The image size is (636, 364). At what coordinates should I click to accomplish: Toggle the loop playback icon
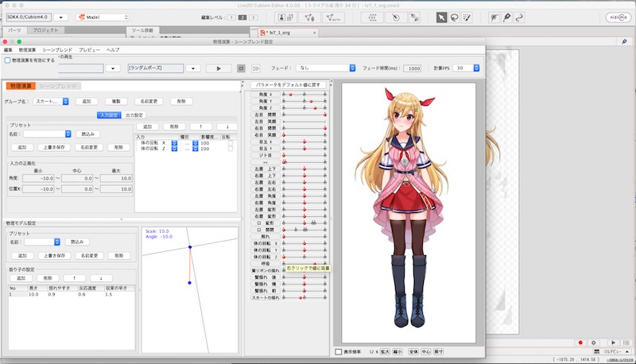point(241,68)
